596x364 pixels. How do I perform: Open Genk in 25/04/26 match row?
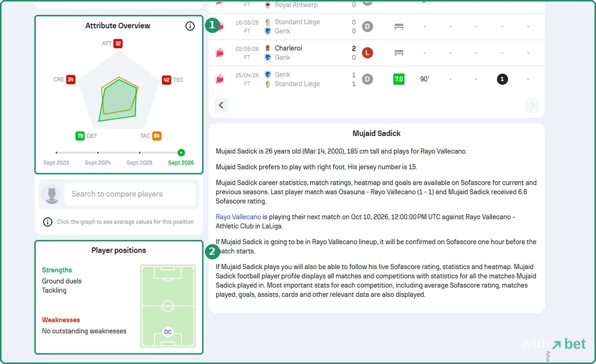coord(283,74)
